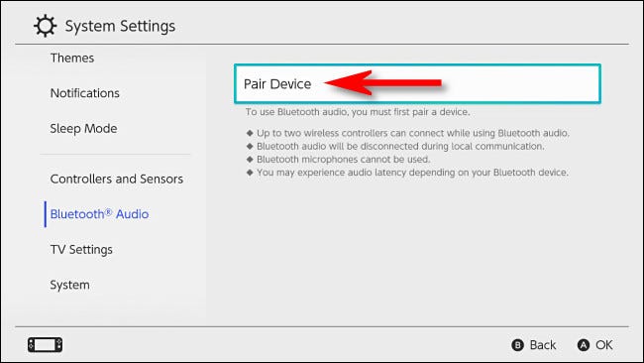Click the A button circle icon
The image size is (644, 363).
coord(584,345)
